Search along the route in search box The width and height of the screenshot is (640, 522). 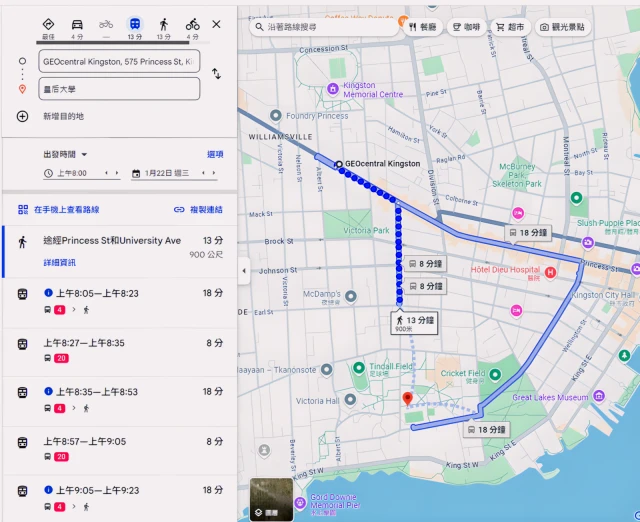(x=324, y=27)
